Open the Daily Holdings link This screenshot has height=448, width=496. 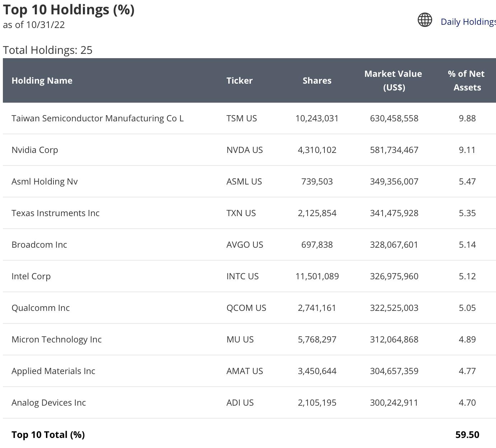pyautogui.click(x=468, y=22)
